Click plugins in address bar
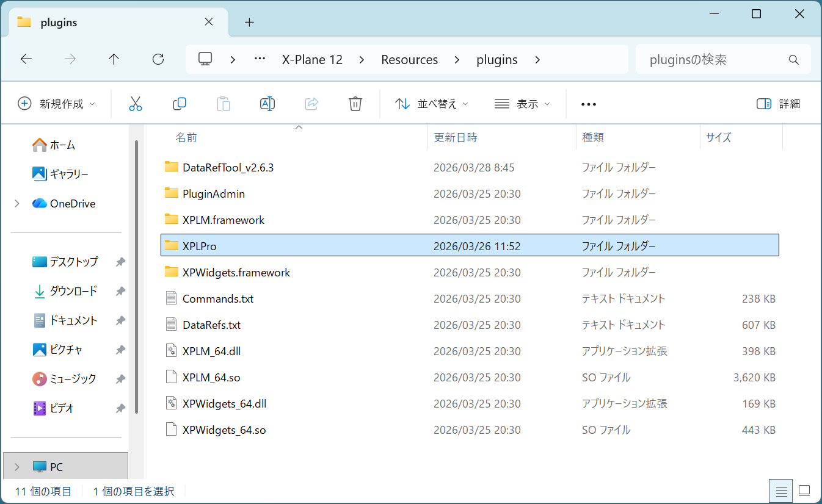Screen dimensions: 822x504 pyautogui.click(x=497, y=60)
